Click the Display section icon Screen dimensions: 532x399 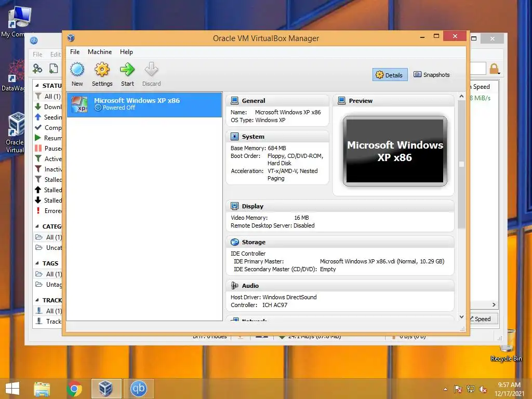(234, 206)
